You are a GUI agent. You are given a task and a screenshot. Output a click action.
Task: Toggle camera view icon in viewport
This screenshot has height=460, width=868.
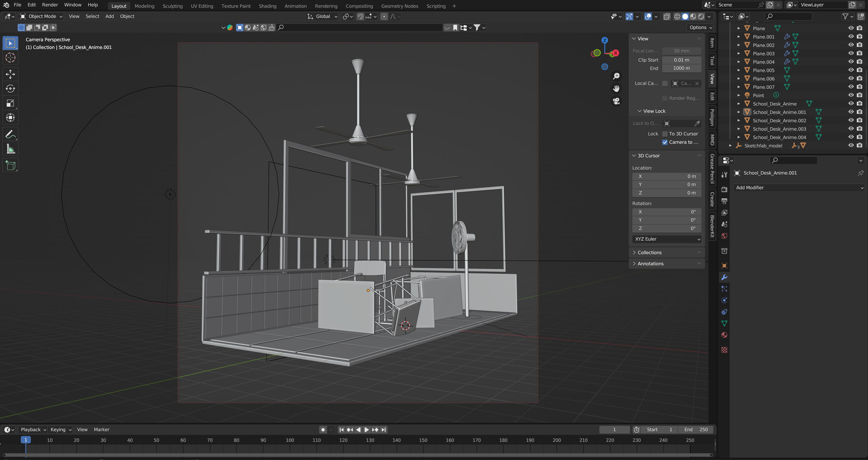pos(616,101)
